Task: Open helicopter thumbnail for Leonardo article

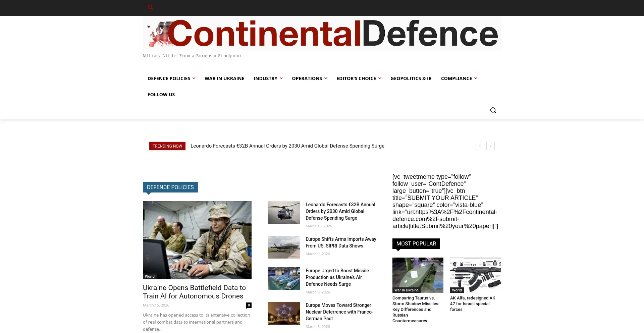Action: click(x=284, y=213)
